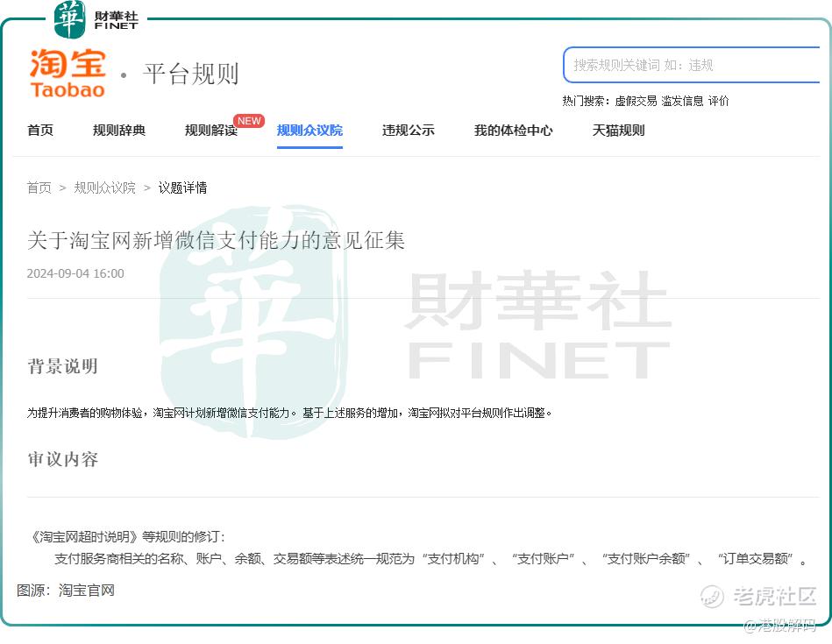
Task: Focus the rule keyword search box
Action: (692, 65)
